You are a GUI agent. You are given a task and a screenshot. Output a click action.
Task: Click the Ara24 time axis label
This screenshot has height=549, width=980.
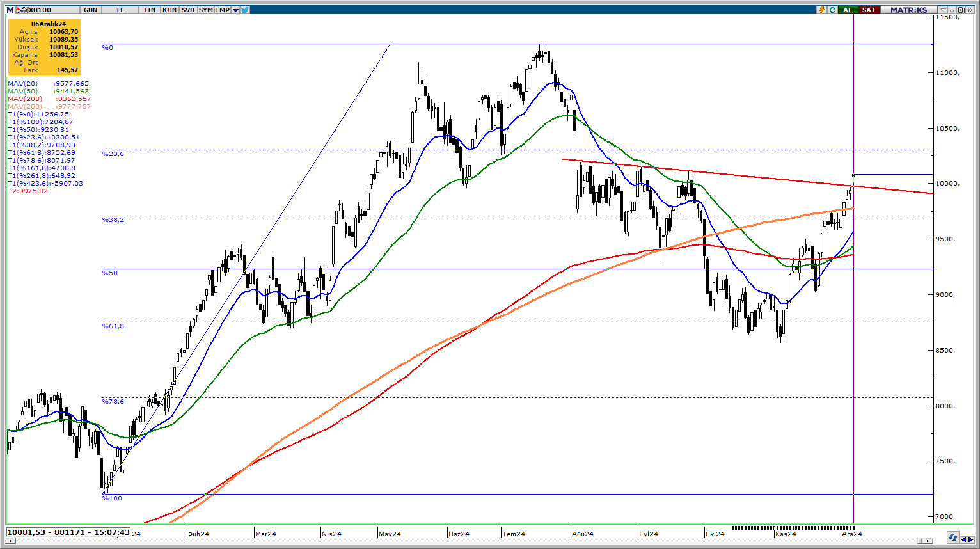pos(852,534)
